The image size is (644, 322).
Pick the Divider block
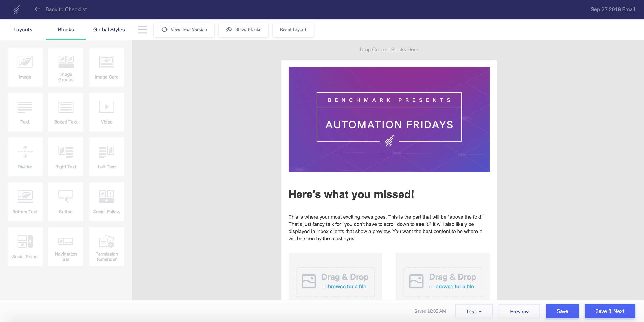point(25,157)
